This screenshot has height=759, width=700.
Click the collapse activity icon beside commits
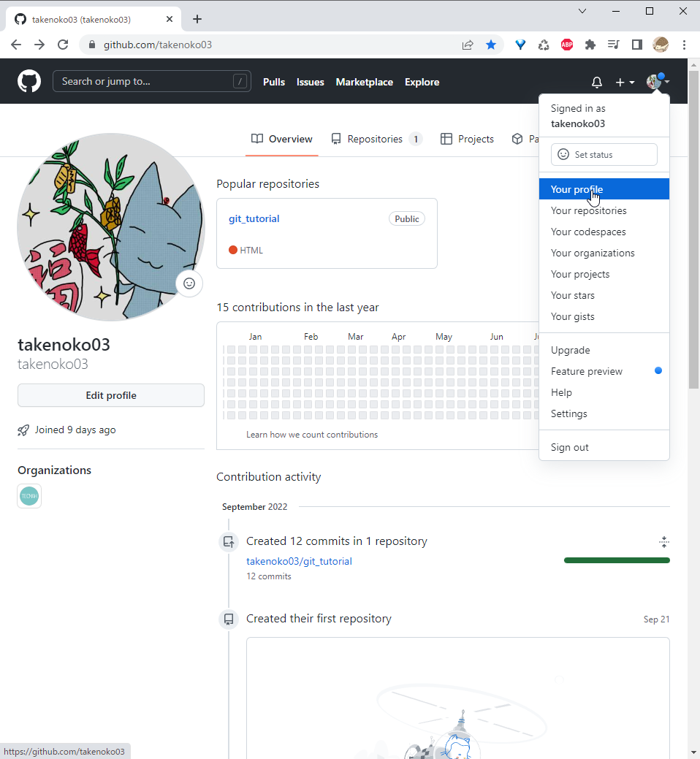click(664, 542)
